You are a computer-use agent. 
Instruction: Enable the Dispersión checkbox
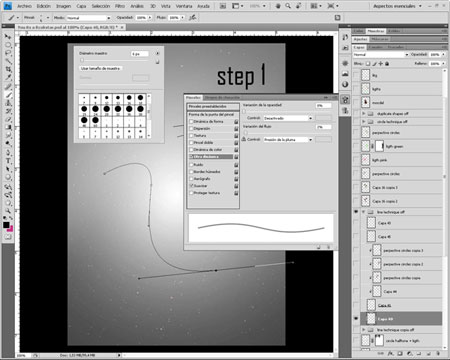(191, 129)
